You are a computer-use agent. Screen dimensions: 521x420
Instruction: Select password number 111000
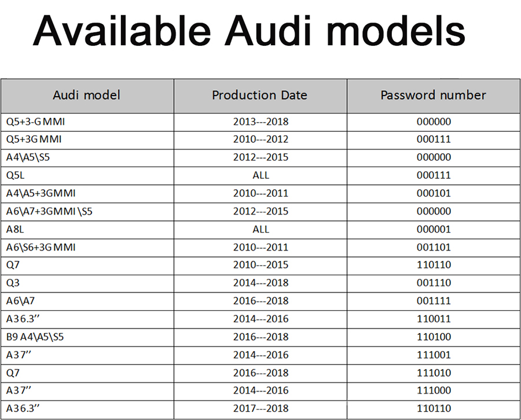[x=434, y=390]
